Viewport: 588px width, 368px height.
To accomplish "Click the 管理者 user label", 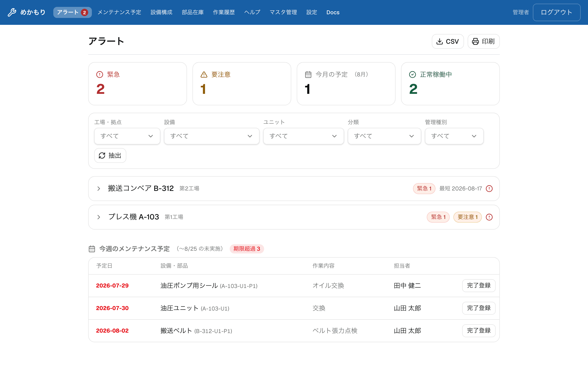I will pos(521,12).
